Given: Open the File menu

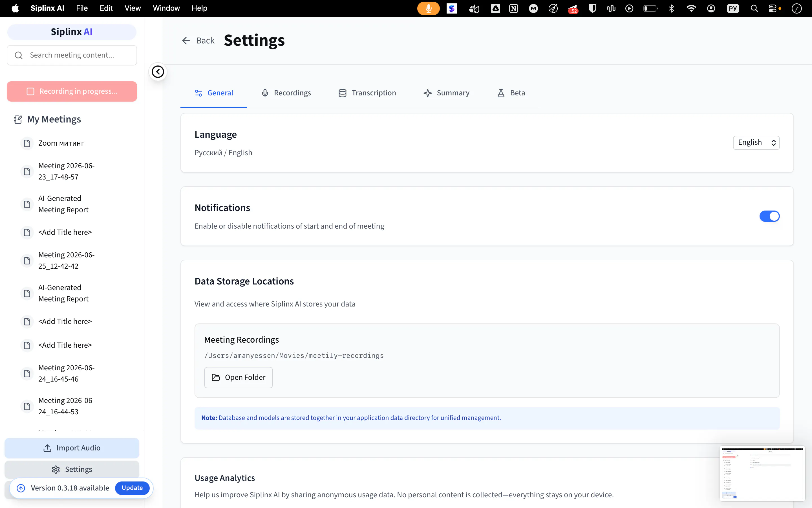Looking at the screenshot, I should (x=82, y=8).
